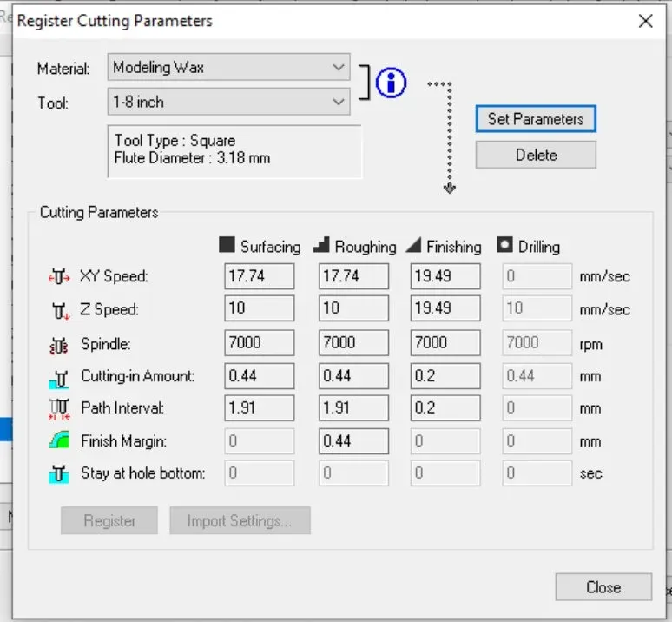Click the Surfacing Spindle field
Screen dimensions: 672x622
pyautogui.click(x=260, y=342)
